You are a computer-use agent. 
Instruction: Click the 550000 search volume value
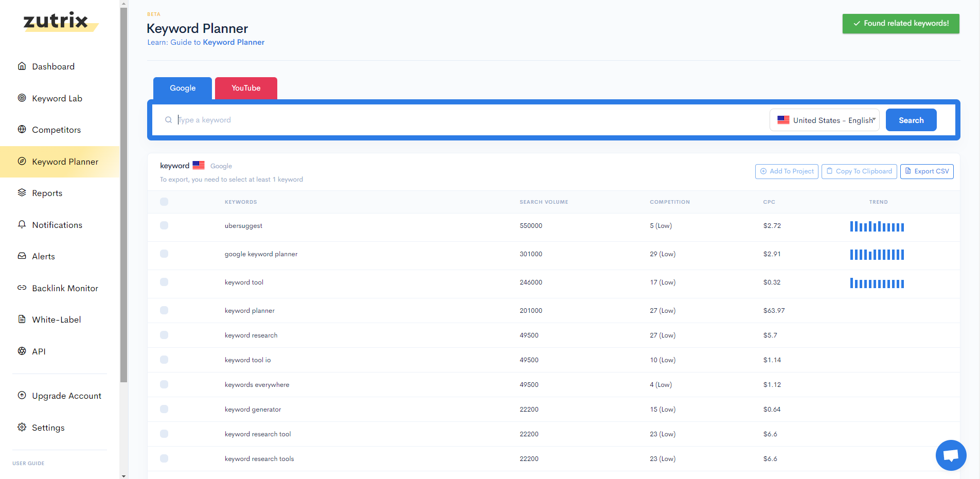(x=531, y=225)
